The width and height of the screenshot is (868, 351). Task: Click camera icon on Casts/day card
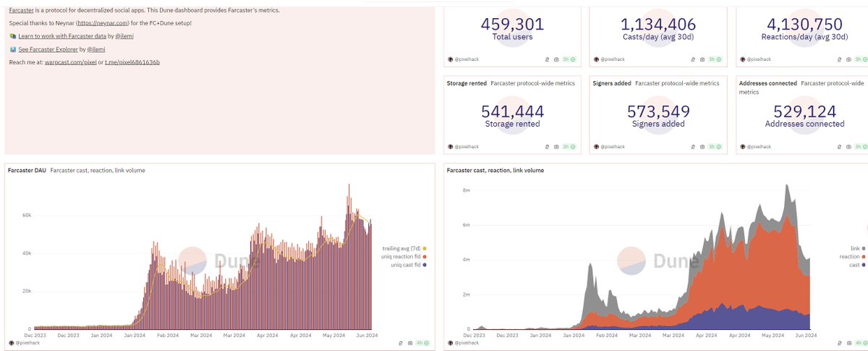pyautogui.click(x=702, y=59)
